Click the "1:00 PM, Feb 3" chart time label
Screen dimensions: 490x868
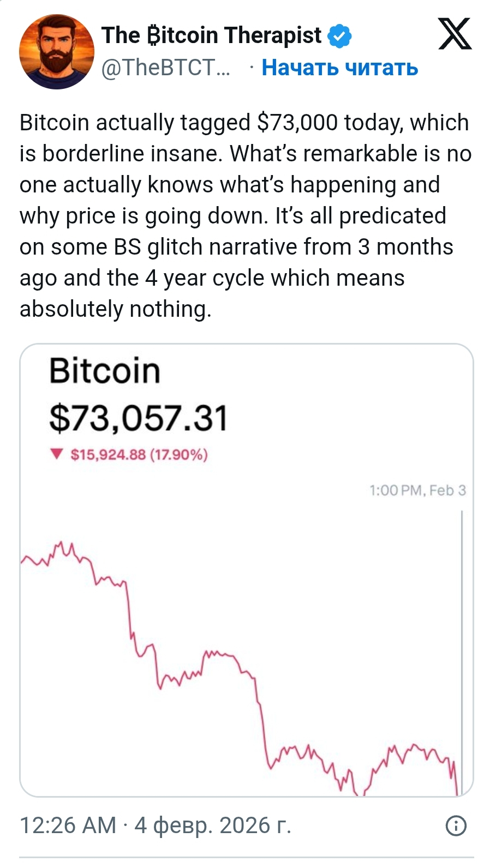point(417,490)
